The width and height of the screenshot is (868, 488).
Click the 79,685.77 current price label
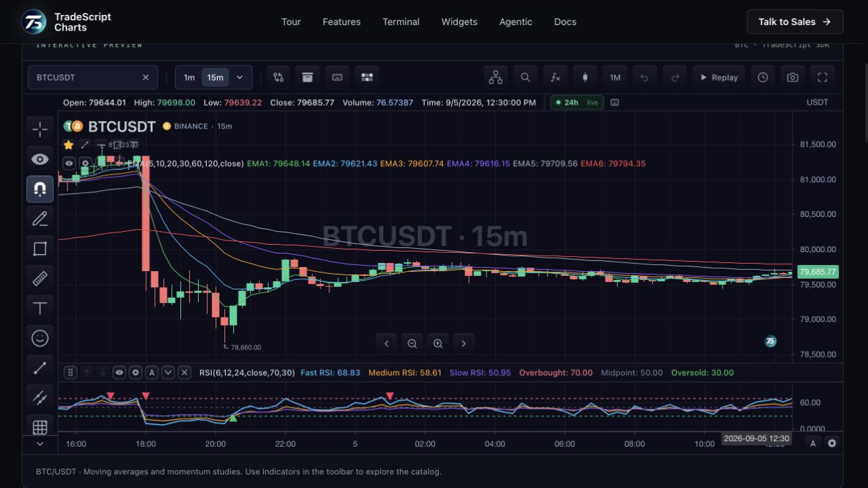(x=818, y=272)
